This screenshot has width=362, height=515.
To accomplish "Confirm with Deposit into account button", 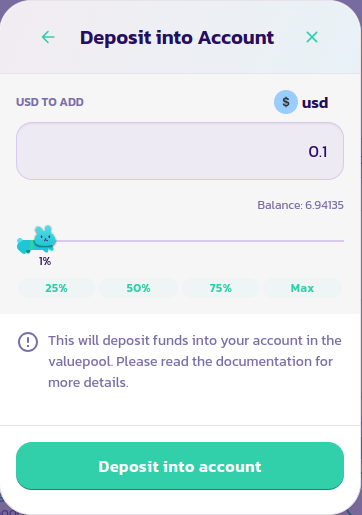I will tap(180, 466).
